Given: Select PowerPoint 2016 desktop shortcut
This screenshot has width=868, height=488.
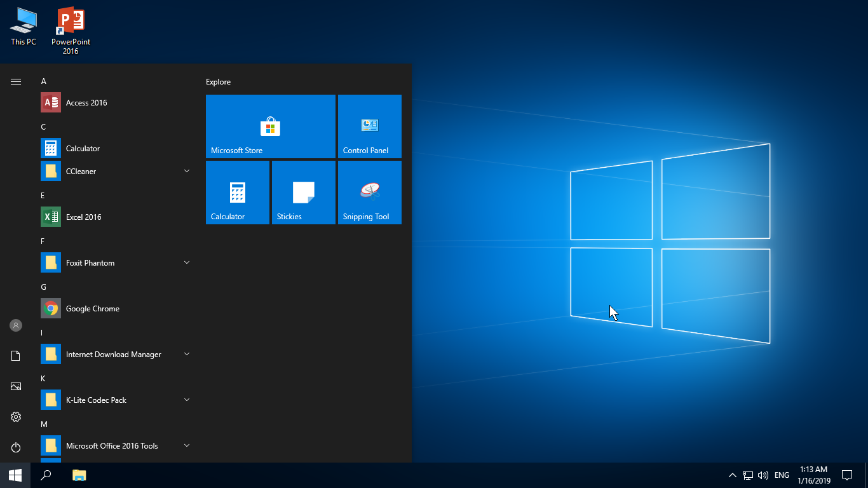Looking at the screenshot, I should pos(71,32).
